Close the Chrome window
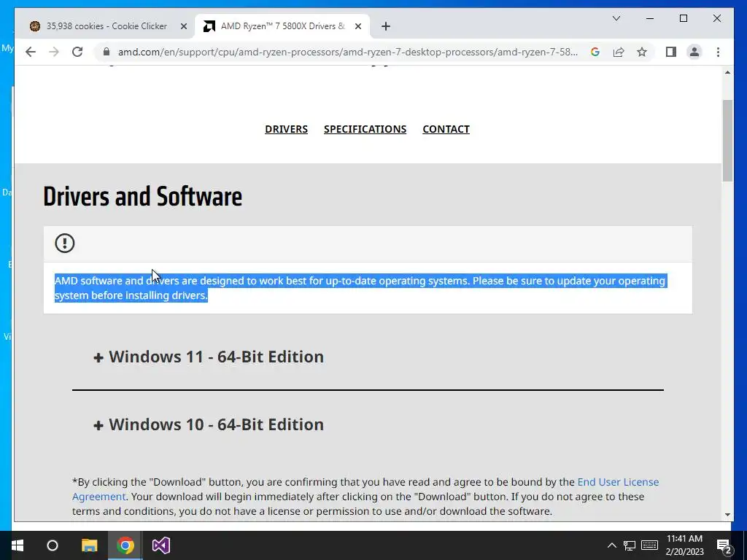This screenshot has width=747, height=560. 716,18
